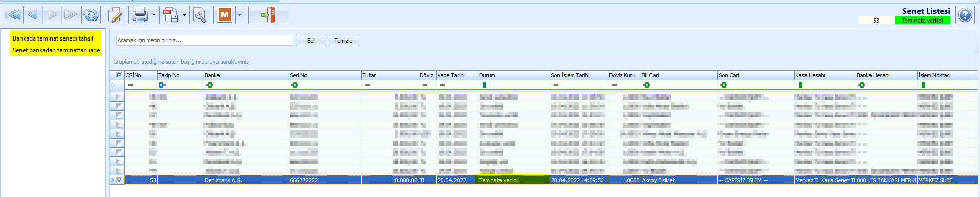Select the 20.04.2022 14:09:56 cell
The height and width of the screenshot is (197, 980).
click(x=579, y=180)
